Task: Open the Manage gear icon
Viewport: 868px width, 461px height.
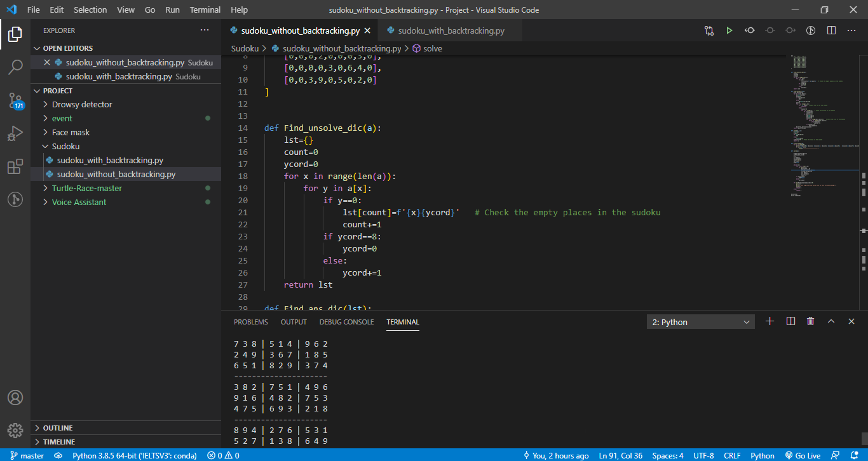Action: click(x=15, y=431)
